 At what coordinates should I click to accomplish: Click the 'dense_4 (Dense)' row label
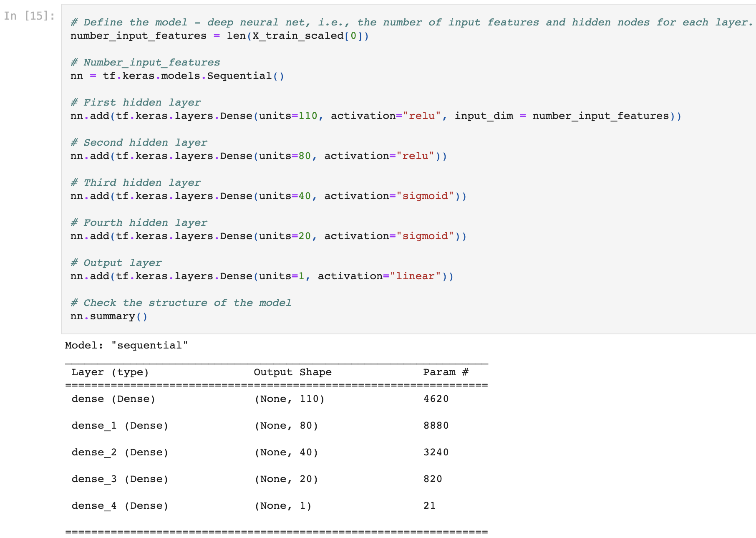click(120, 506)
